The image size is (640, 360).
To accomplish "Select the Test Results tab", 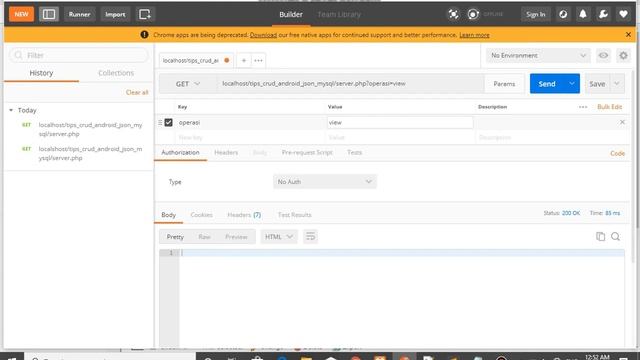I will [x=294, y=215].
